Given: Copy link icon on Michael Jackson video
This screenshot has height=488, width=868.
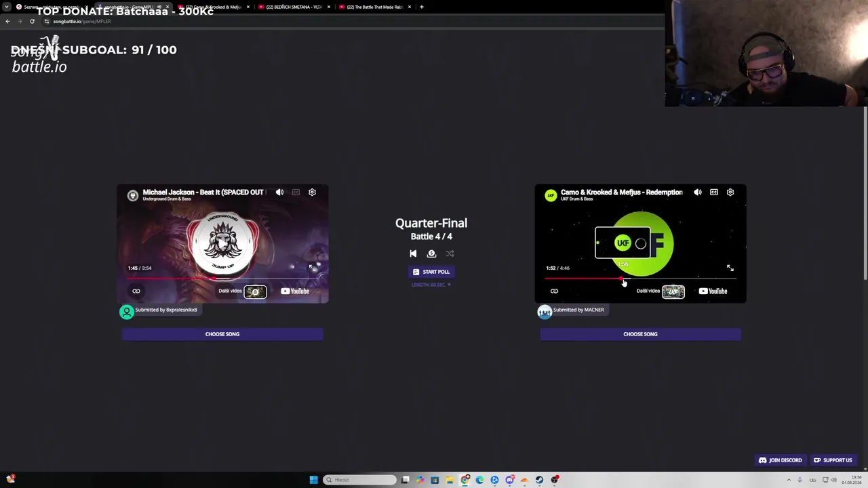Looking at the screenshot, I should pyautogui.click(x=136, y=291).
